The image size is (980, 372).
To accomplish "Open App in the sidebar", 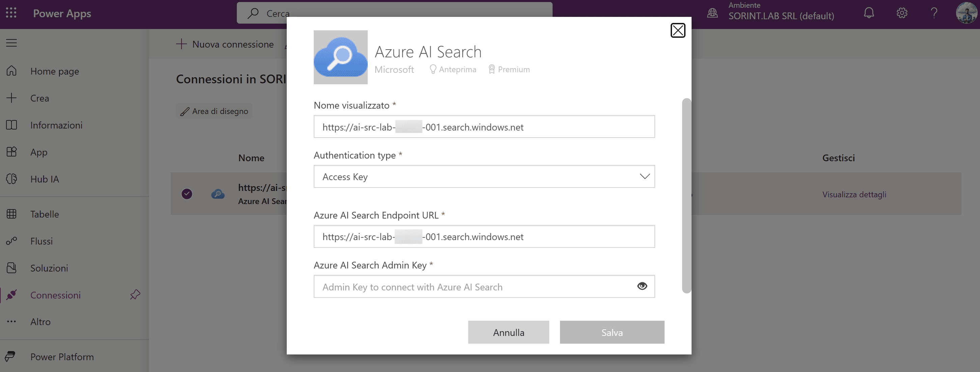I will pos(39,152).
